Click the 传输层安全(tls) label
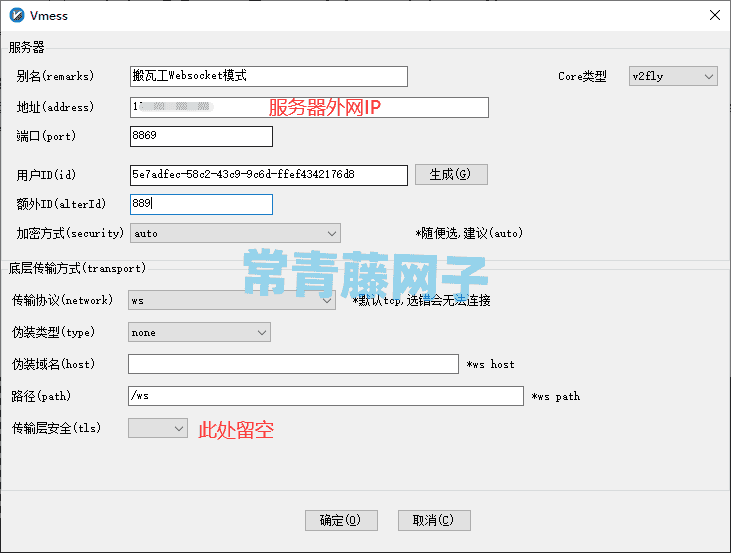Screen dimensions: 731x553 56,428
